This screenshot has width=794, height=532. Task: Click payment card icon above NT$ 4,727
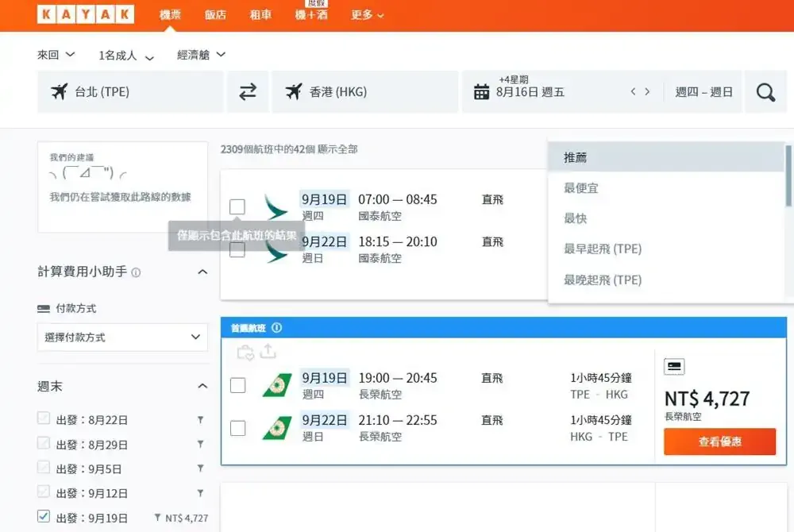pyautogui.click(x=674, y=366)
